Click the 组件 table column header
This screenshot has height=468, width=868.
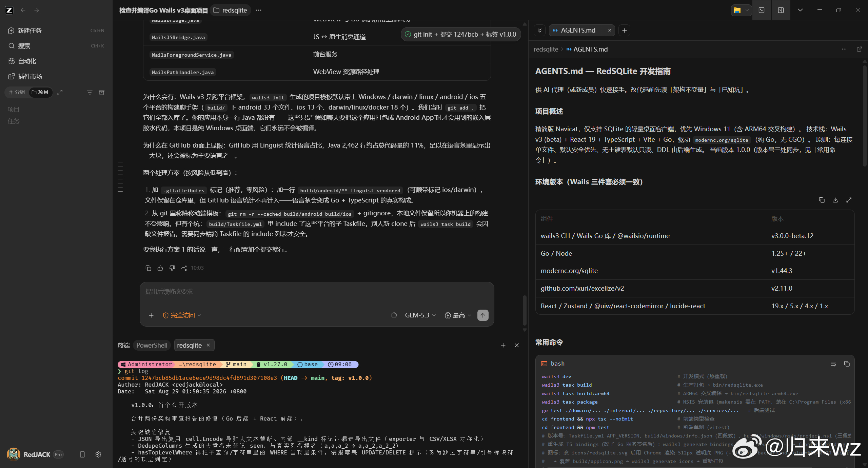point(547,219)
